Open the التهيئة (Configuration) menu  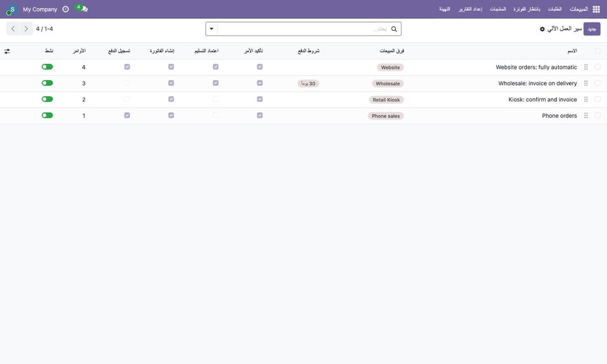tap(445, 9)
